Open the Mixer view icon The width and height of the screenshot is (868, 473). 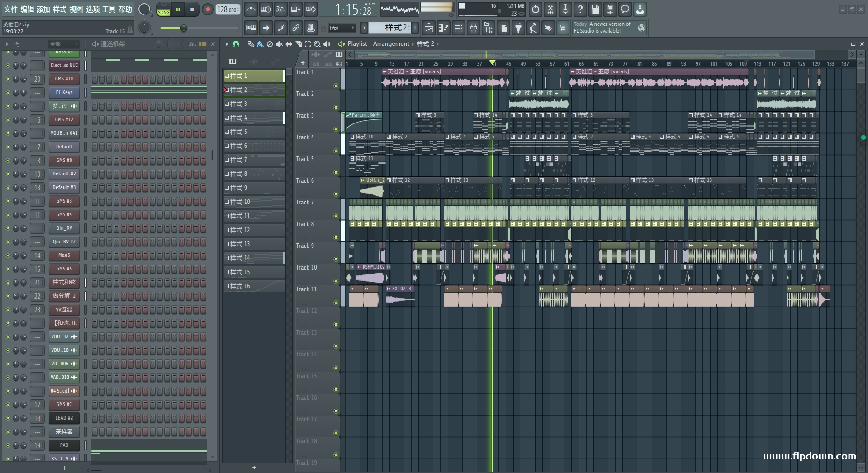tap(474, 28)
